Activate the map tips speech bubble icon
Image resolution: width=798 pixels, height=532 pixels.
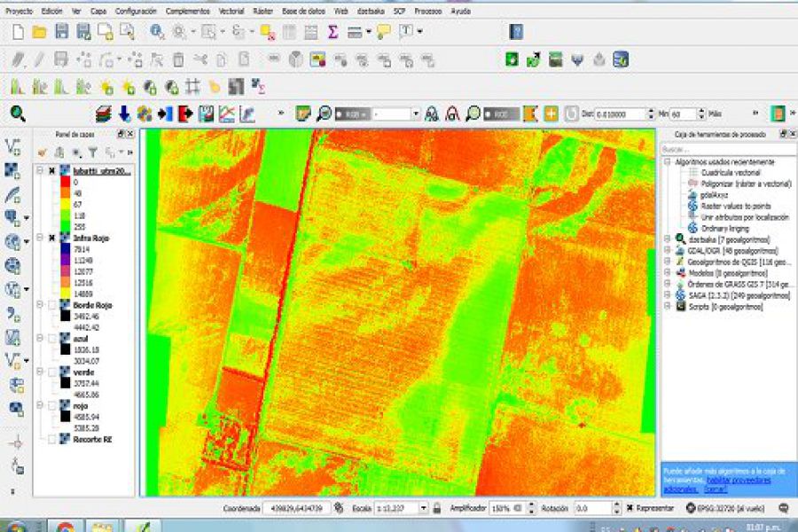click(x=384, y=32)
